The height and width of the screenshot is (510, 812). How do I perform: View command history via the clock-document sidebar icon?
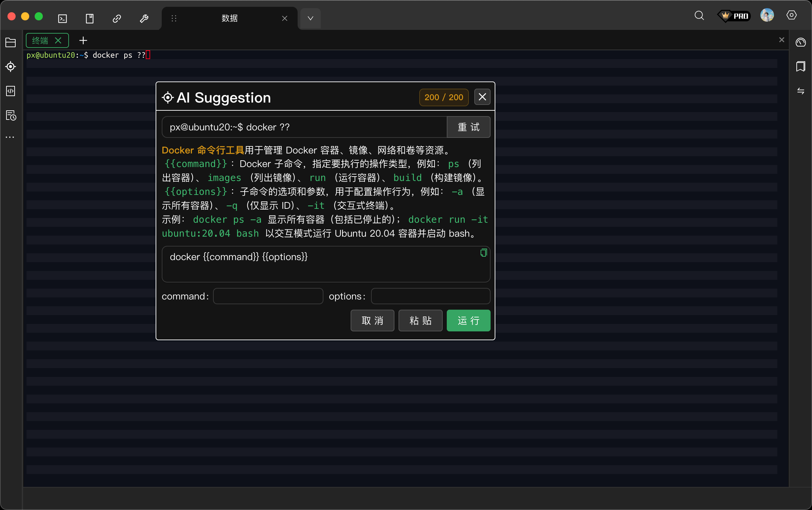[10, 115]
